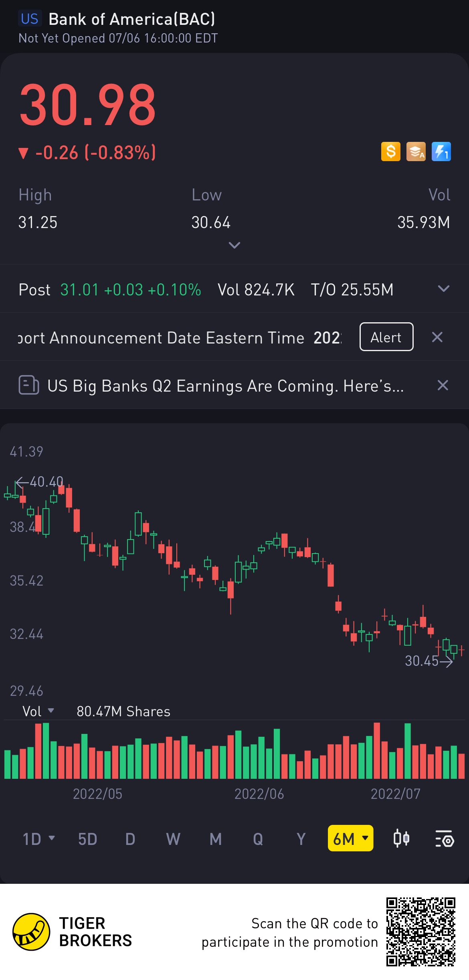This screenshot has height=980, width=469.
Task: Tap the blue lightning bolt badge icon
Action: coord(441,152)
